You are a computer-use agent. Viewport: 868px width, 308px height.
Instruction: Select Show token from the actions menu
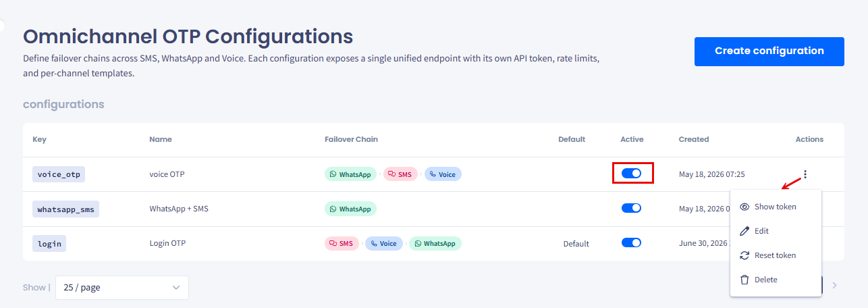(x=776, y=207)
